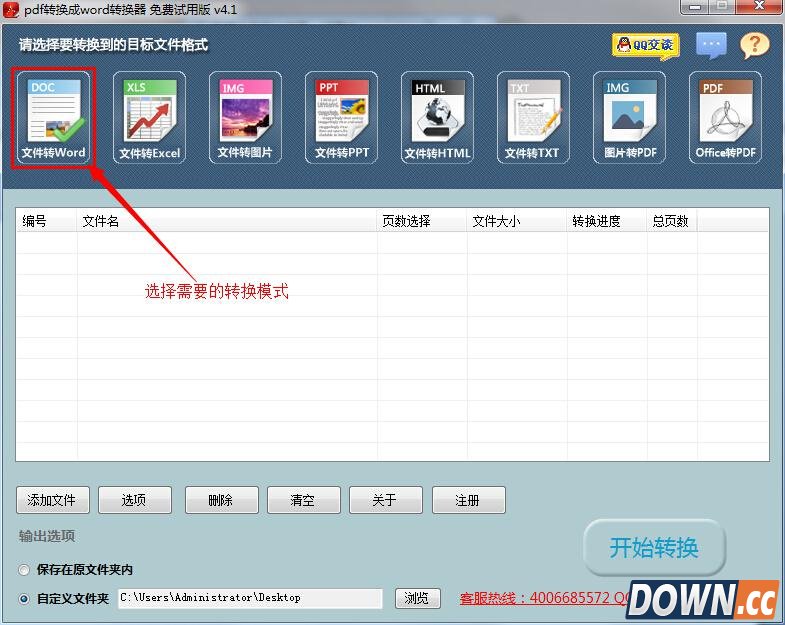Click the 转换进度 column header
Screen dimensions: 785x625
(x=607, y=221)
